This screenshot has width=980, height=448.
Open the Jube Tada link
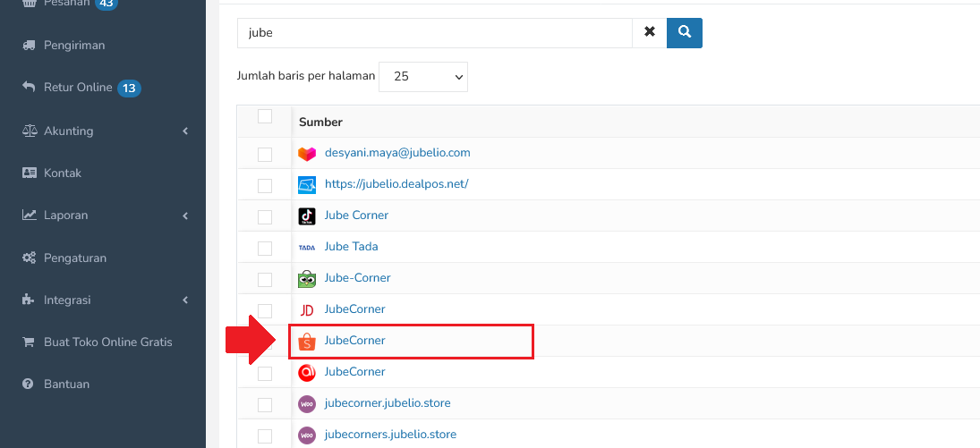tap(351, 246)
